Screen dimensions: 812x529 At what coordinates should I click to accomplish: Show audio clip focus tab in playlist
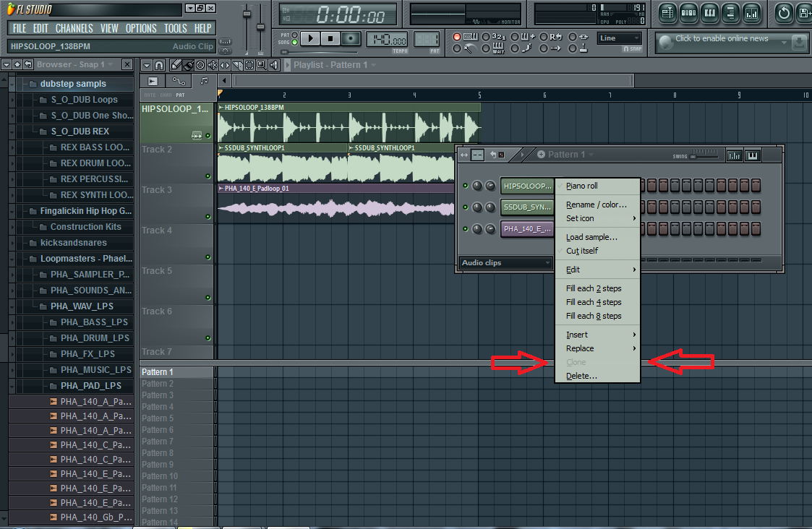153,81
